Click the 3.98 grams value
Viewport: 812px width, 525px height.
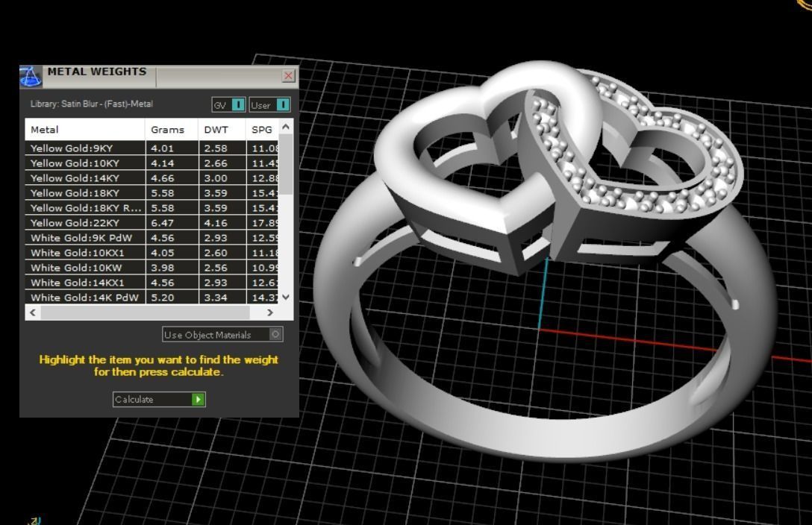pos(162,268)
